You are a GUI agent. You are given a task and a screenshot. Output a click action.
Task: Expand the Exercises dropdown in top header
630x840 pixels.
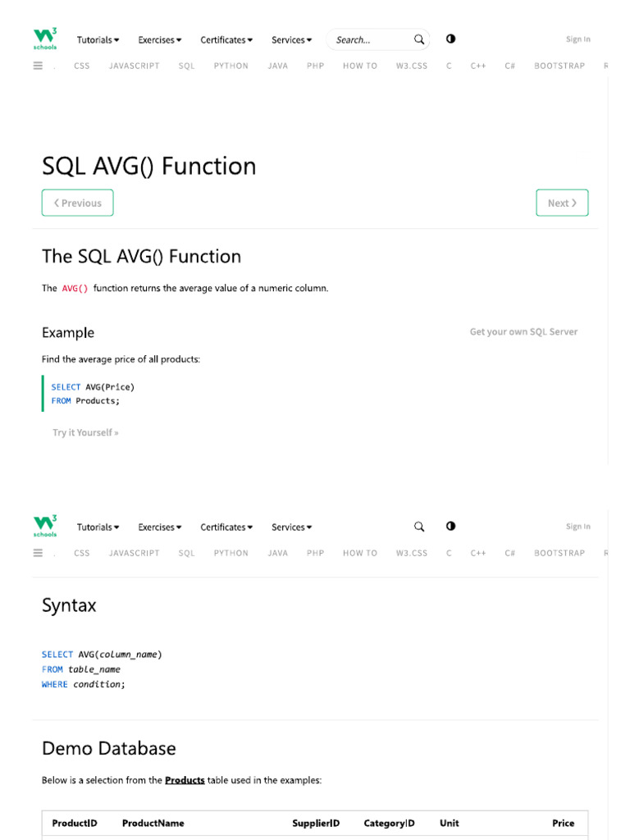click(160, 39)
